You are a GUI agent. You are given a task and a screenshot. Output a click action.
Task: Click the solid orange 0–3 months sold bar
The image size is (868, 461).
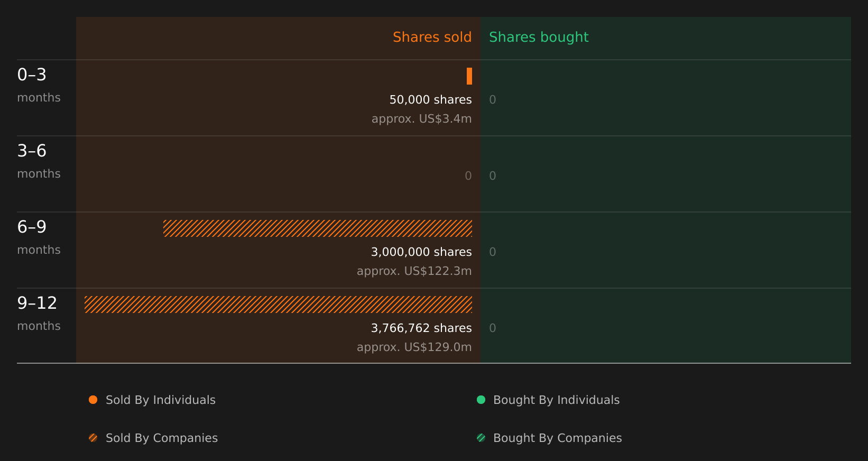pos(469,76)
